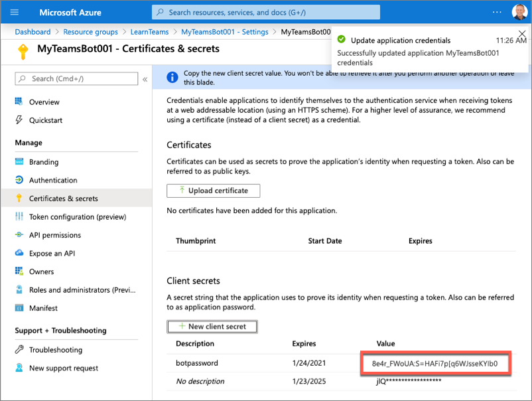Open New support request
The width and height of the screenshot is (532, 401).
coord(64,368)
